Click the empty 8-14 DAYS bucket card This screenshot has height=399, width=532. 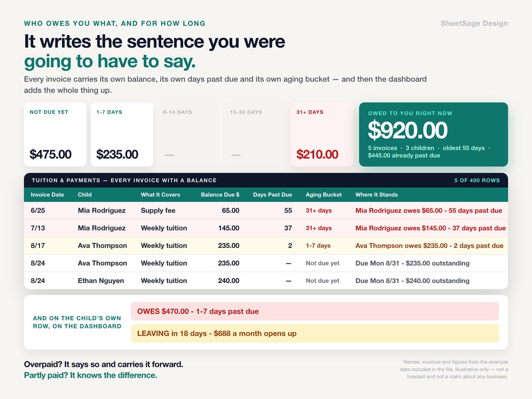pos(188,134)
